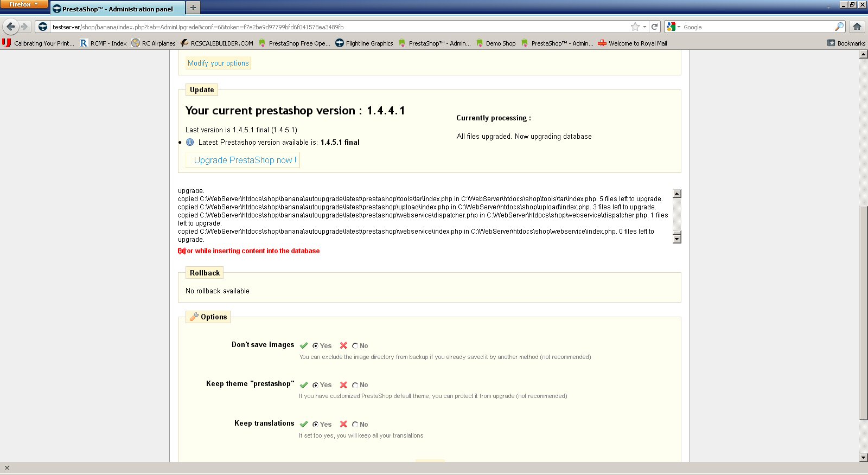Click the Bookmarks menu star icon
The height and width of the screenshot is (475, 868).
(x=831, y=43)
